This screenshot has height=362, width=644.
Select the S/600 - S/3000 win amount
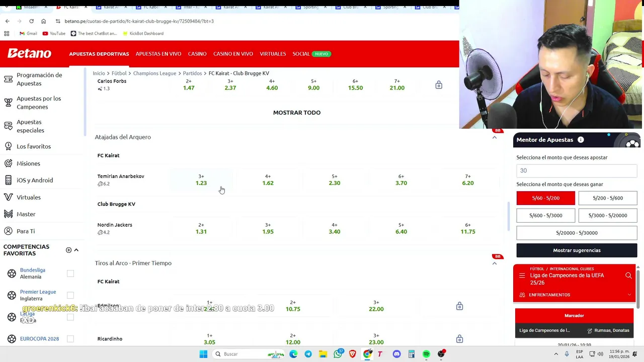[x=545, y=215]
